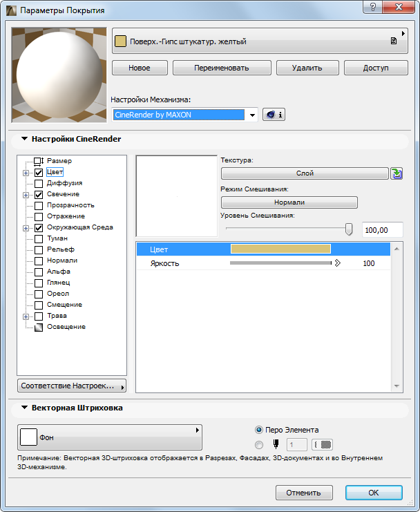Screen dimensions: 420x512
Task: Open the Настройки Механизма dropdown arrow
Action: (x=252, y=115)
